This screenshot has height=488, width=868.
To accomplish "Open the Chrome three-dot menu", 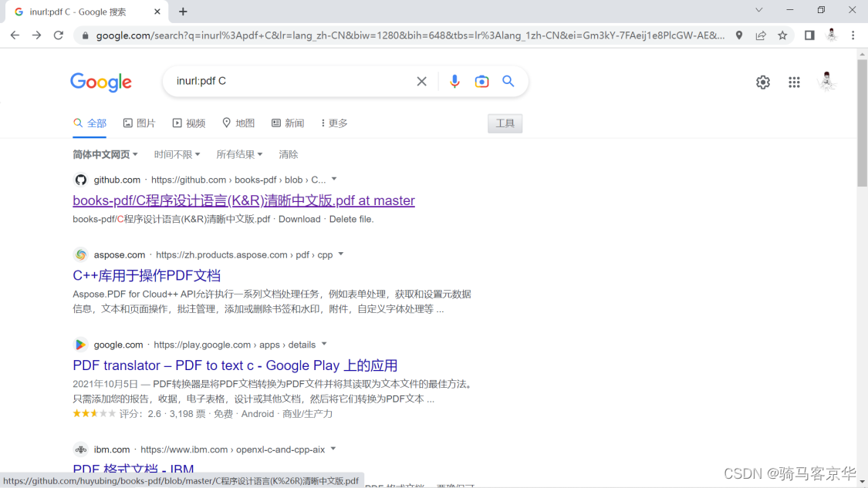I will 853,35.
